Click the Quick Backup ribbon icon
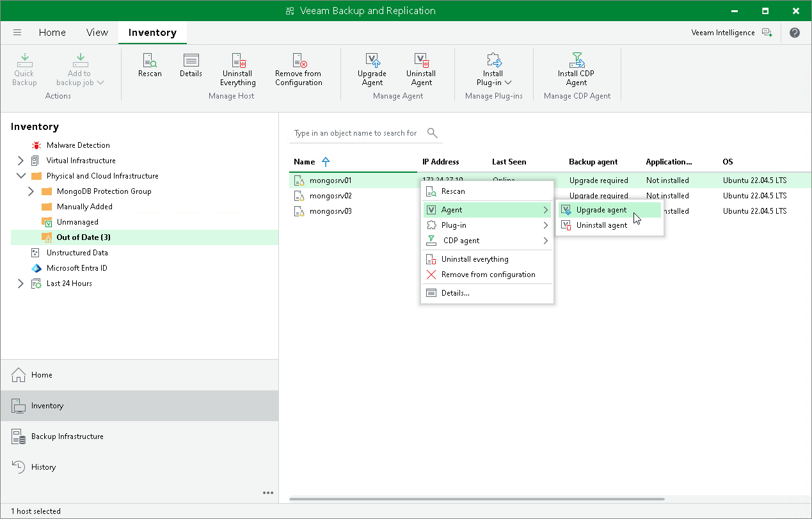The image size is (812, 519). pyautogui.click(x=24, y=70)
